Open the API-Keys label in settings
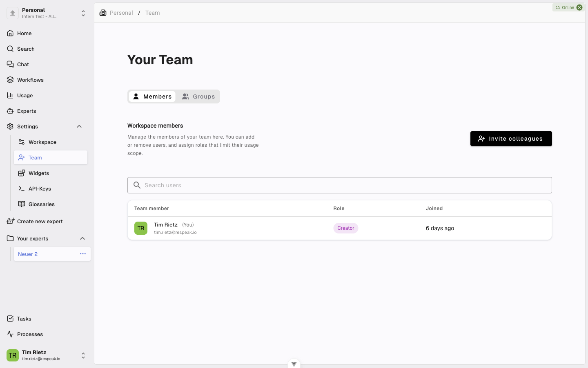The image size is (588, 368). (x=40, y=188)
